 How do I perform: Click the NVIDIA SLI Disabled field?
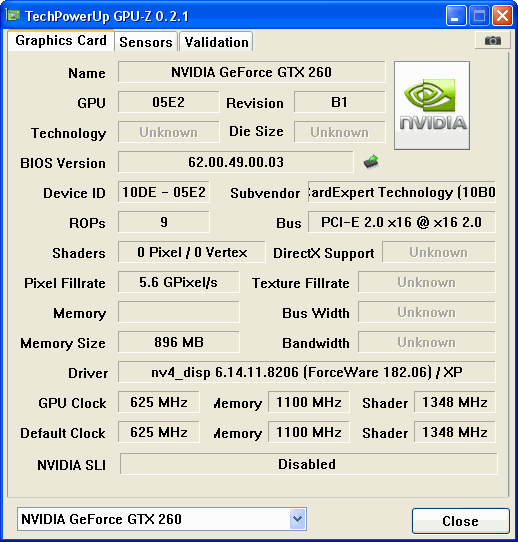(x=309, y=464)
